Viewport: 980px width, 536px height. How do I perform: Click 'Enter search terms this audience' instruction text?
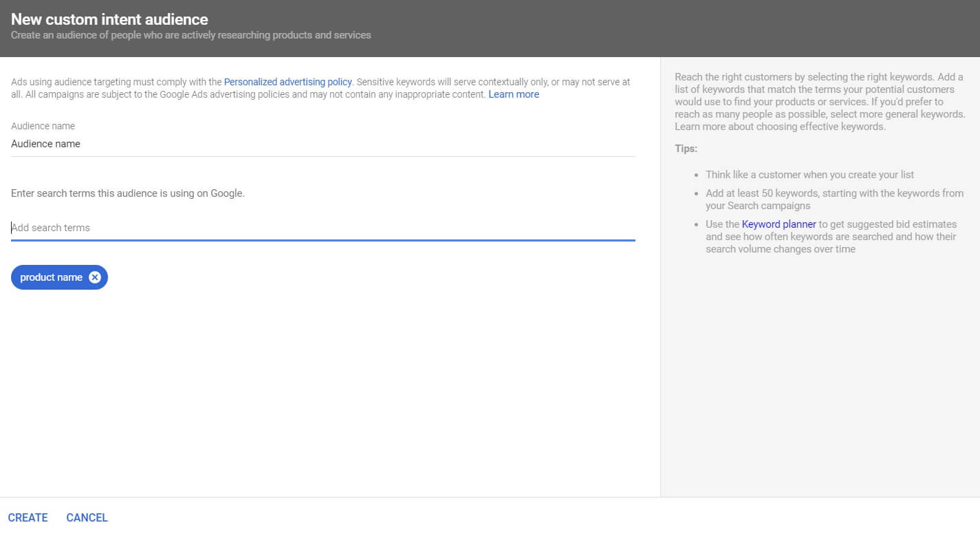[128, 193]
